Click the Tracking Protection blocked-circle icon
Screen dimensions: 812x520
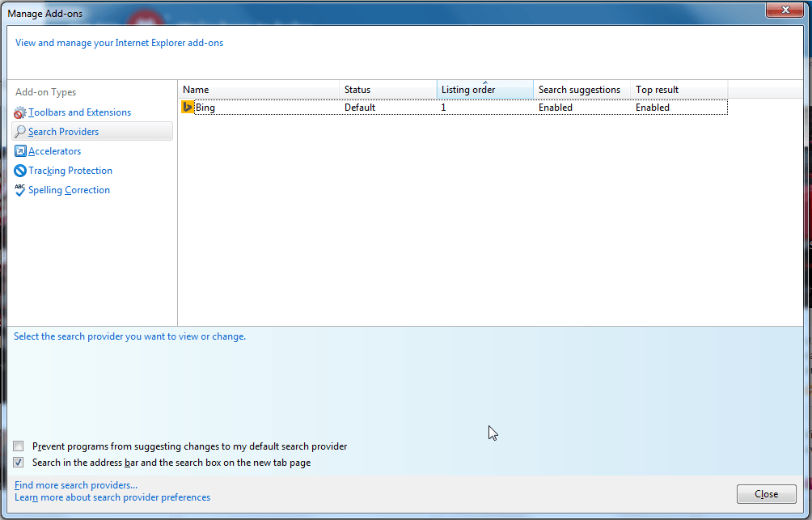19,171
